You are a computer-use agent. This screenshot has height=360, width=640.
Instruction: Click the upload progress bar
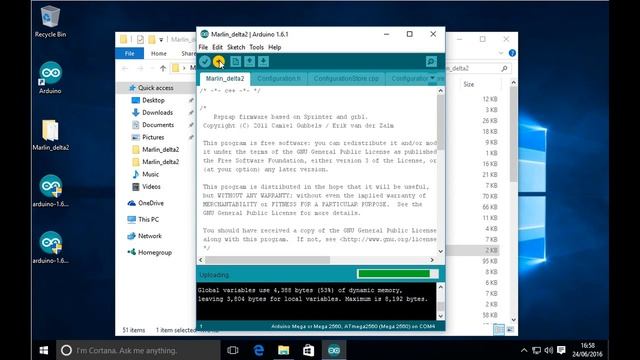tap(397, 274)
